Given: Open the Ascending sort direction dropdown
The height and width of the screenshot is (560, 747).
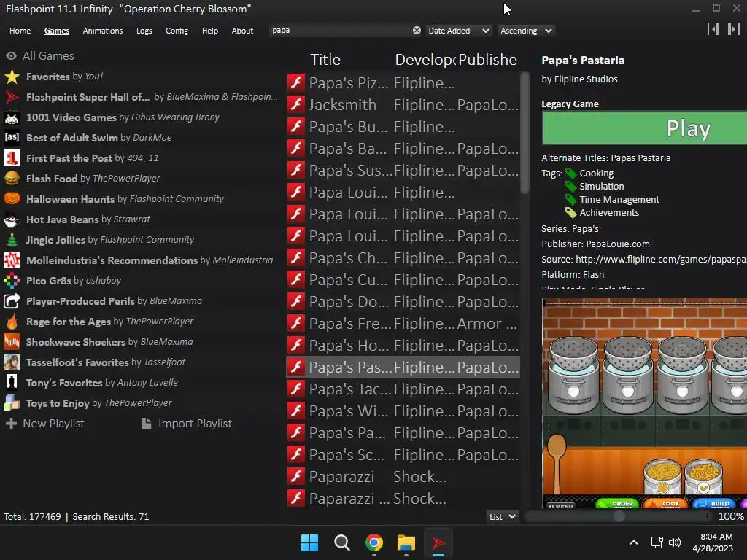Looking at the screenshot, I should (x=526, y=31).
